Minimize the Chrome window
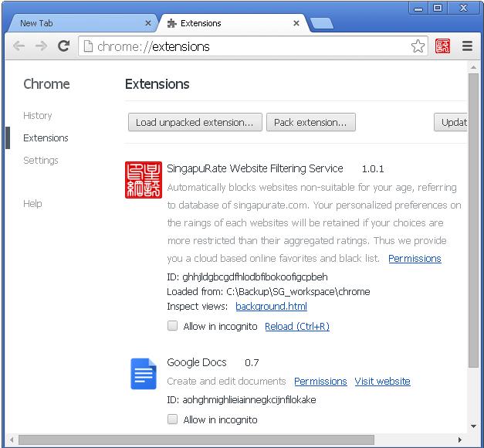The height and width of the screenshot is (448, 484). [418, 8]
